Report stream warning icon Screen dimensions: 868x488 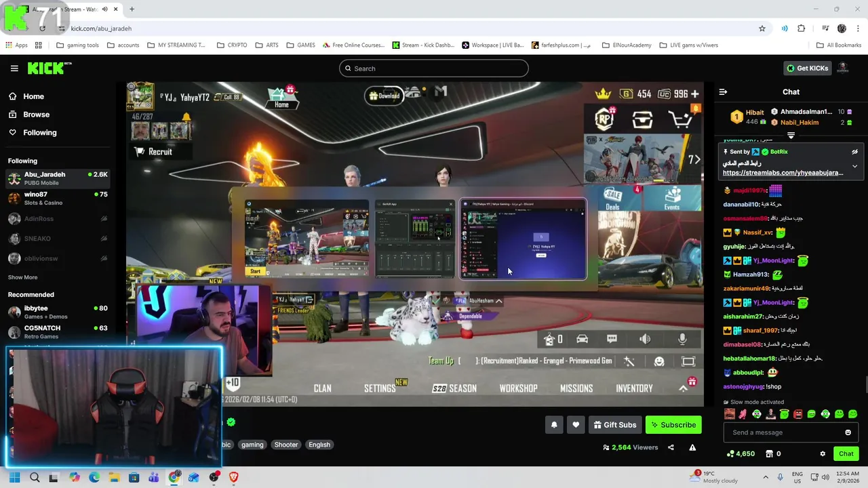[x=692, y=447]
